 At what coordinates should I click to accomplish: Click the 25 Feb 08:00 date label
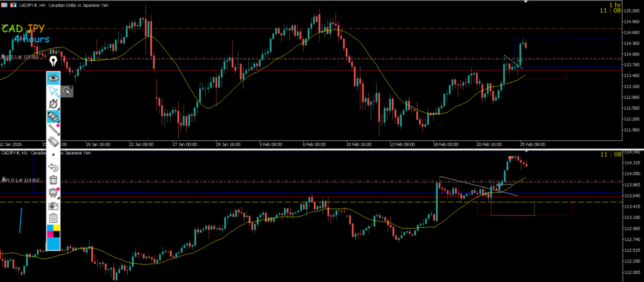pos(533,145)
